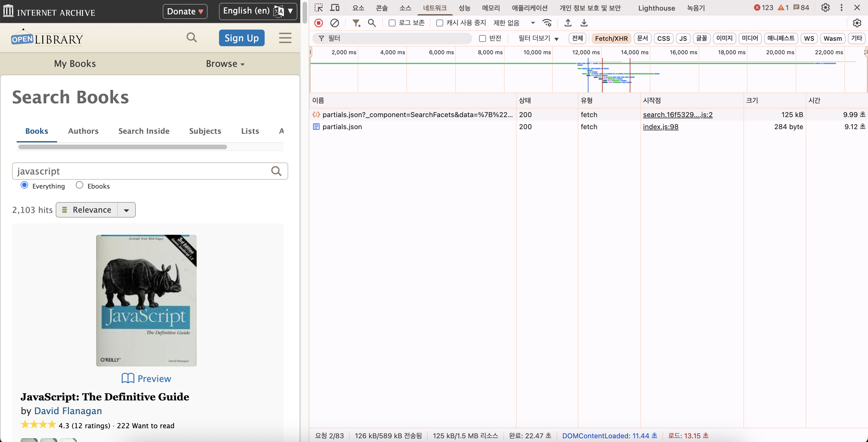868x442 pixels.
Task: Expand the Browse menu
Action: (225, 64)
